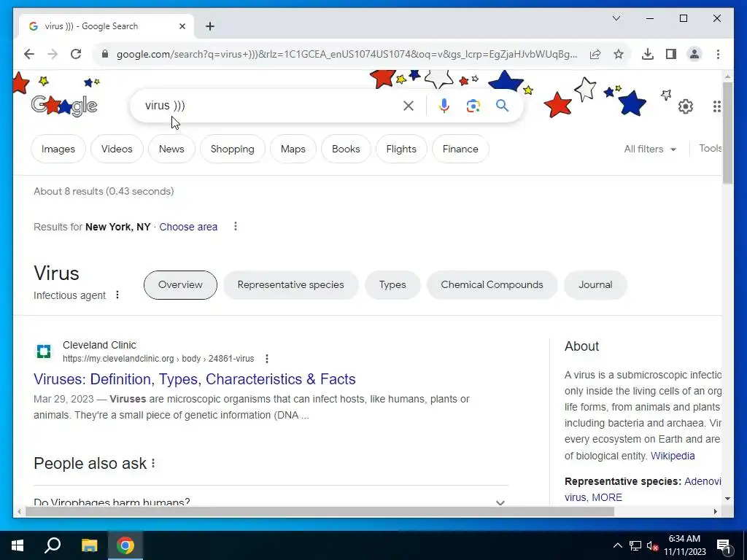Click the Chrome taskbar icon

[x=125, y=545]
